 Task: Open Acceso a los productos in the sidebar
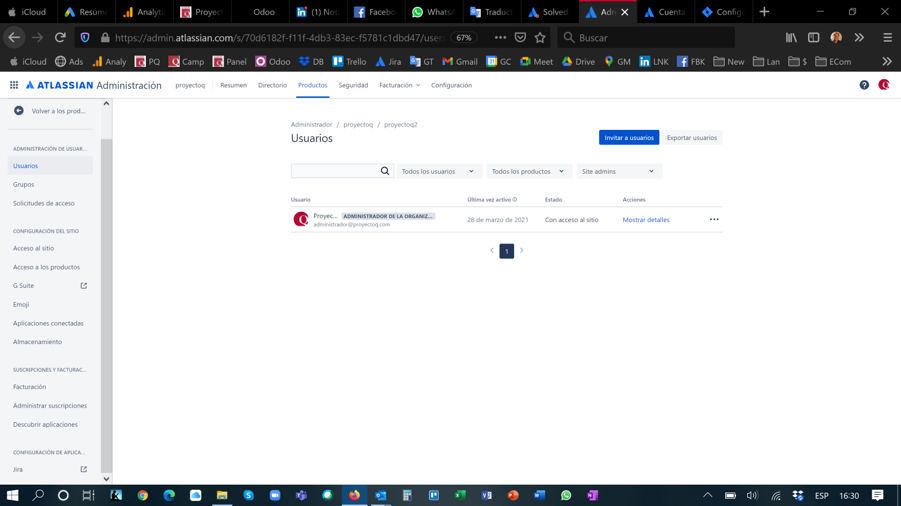tap(47, 267)
